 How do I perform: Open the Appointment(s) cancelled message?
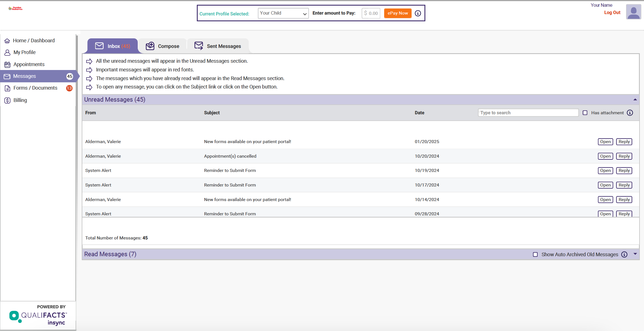pyautogui.click(x=605, y=156)
